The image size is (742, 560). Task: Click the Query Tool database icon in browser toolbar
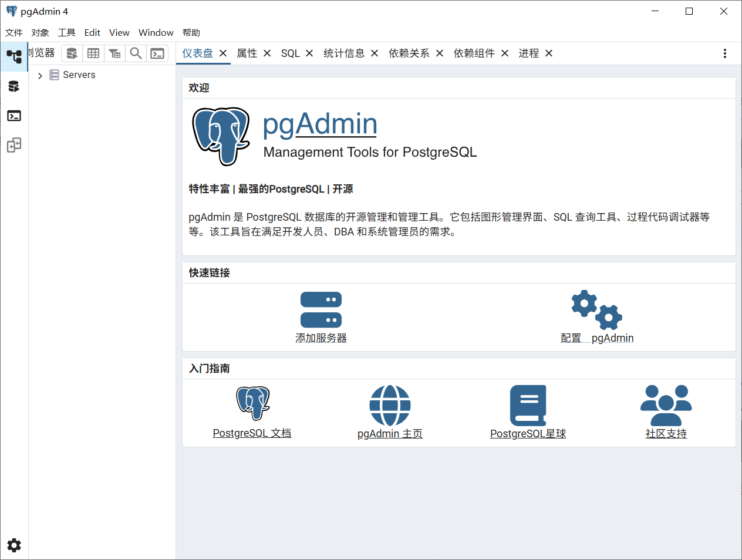72,53
